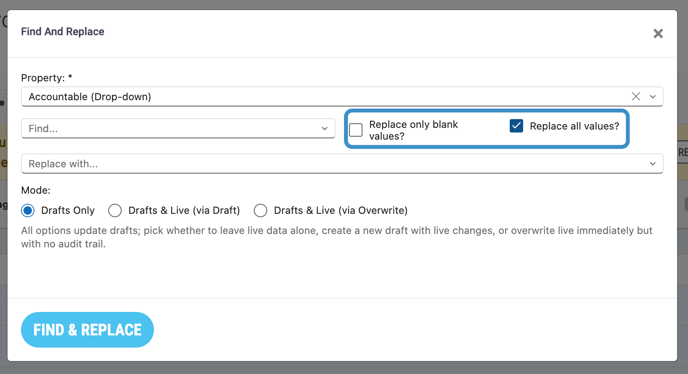
Task: Click the Drafts & Live (via Draft) label
Action: coord(184,211)
